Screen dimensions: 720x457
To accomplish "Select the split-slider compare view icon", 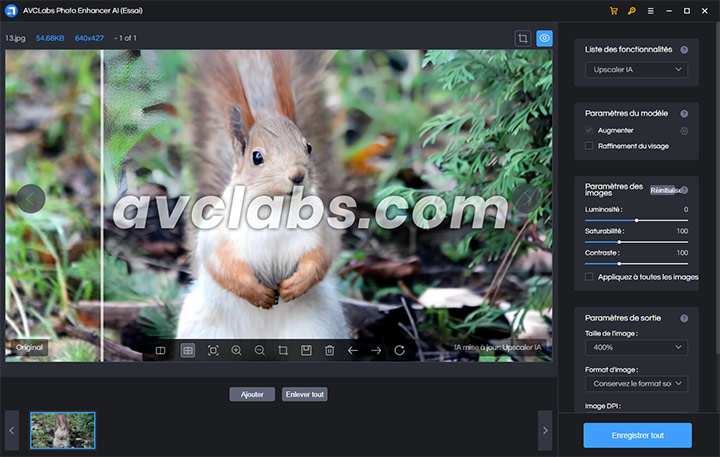I will (x=187, y=350).
